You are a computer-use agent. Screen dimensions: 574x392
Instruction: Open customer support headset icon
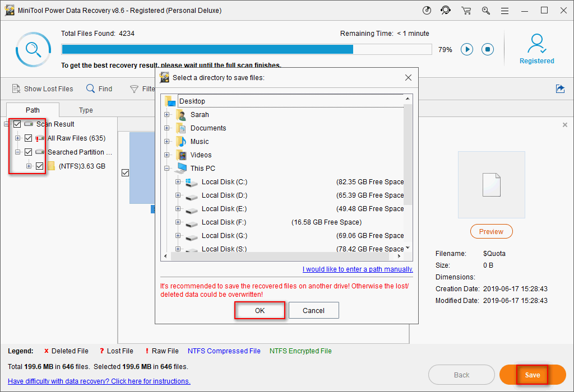coord(446,11)
